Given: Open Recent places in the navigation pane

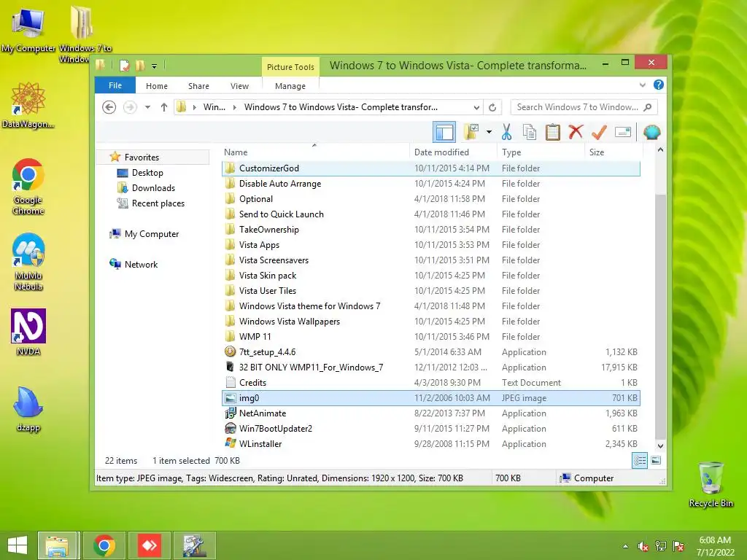Looking at the screenshot, I should (158, 203).
